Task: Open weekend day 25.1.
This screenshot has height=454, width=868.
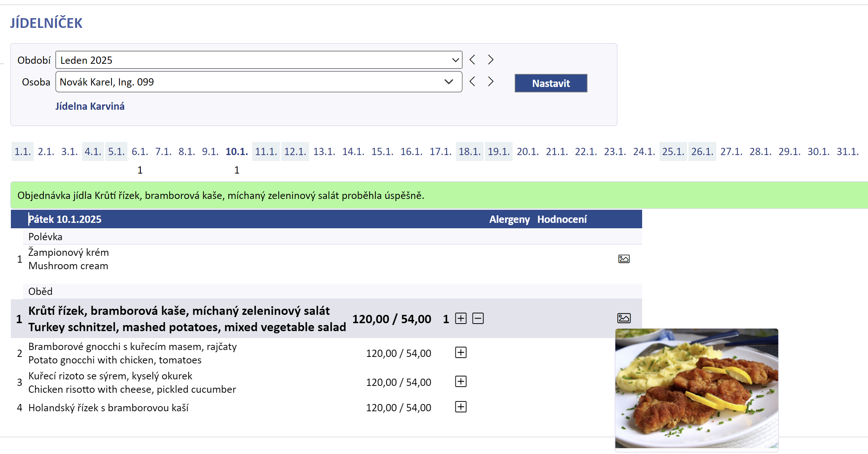Action: pos(673,151)
